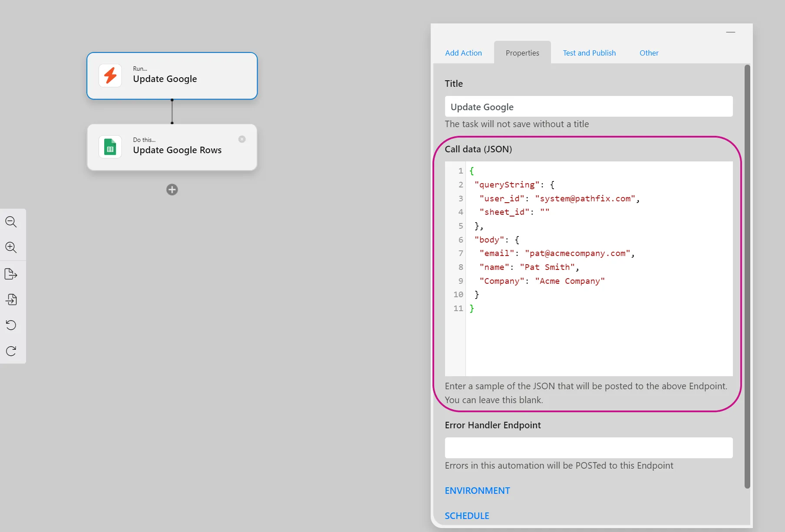Click the import file icon in the left toolbar

[11, 299]
